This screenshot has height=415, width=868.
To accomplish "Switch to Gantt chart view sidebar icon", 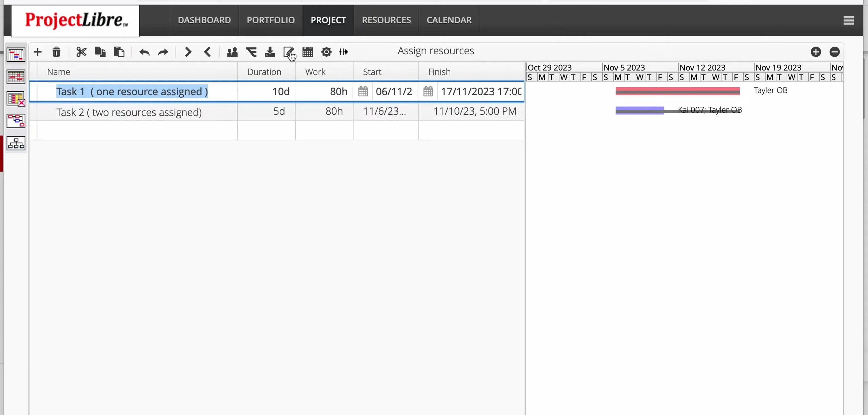I will pos(16,55).
